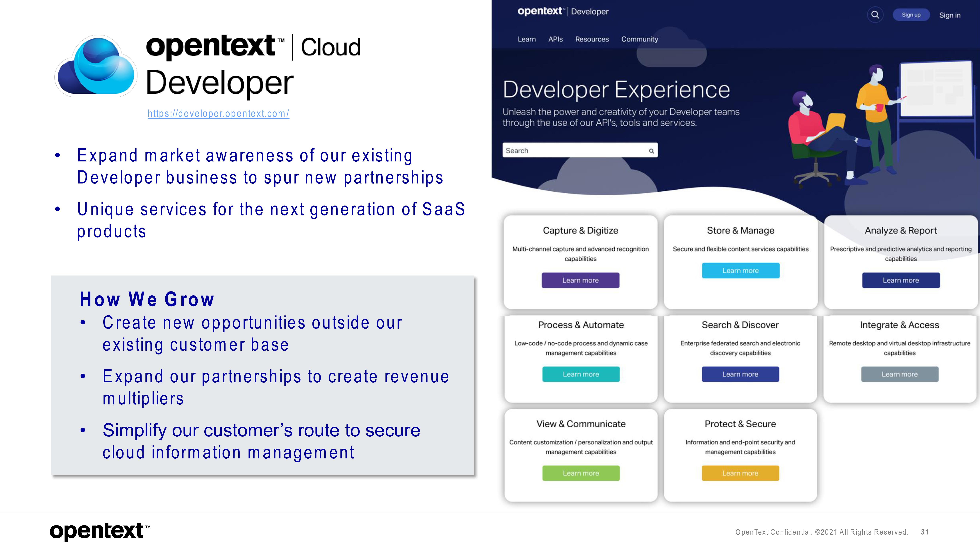Click bullet 'Expand our partnerships to create revenue'
This screenshot has width=980, height=551.
[x=276, y=387]
